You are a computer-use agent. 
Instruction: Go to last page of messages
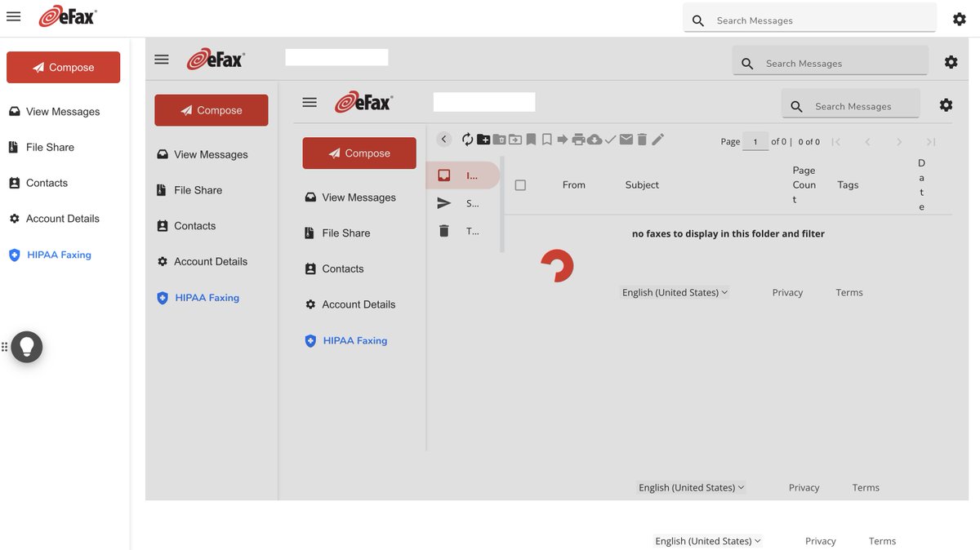[930, 142]
